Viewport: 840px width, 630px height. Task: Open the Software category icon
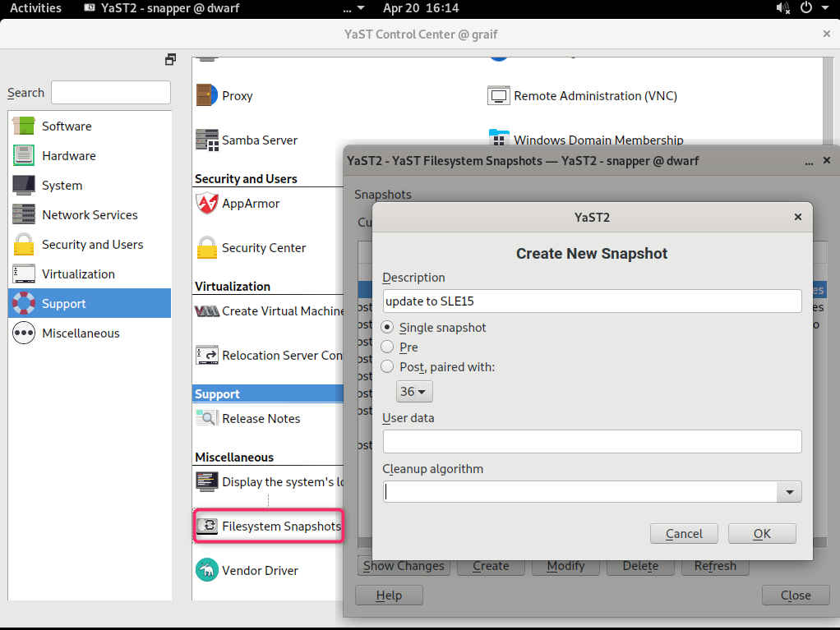[x=24, y=126]
